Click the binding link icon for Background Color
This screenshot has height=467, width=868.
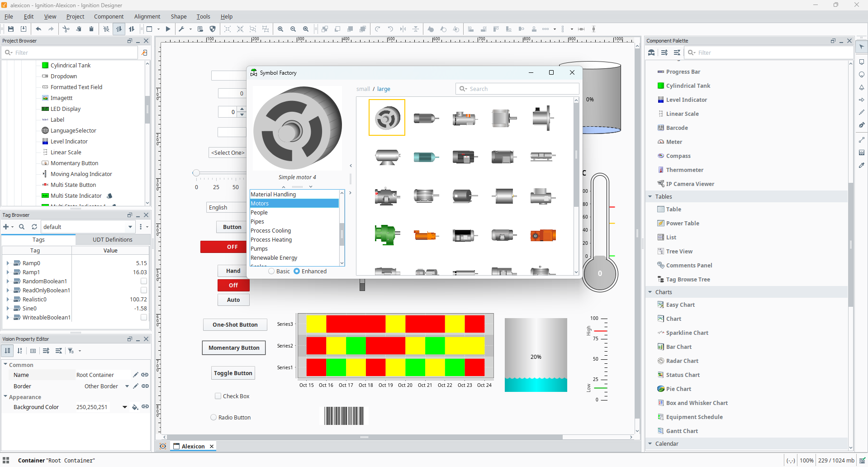coord(145,407)
